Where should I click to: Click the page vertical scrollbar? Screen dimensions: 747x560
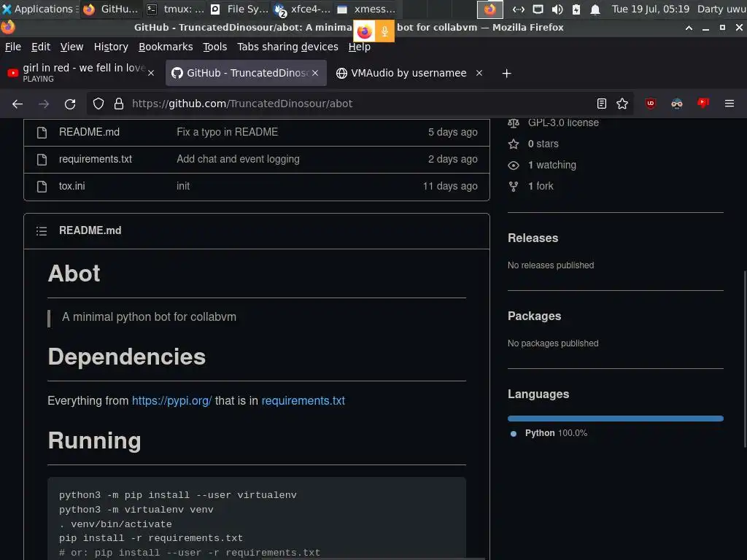[x=745, y=359]
